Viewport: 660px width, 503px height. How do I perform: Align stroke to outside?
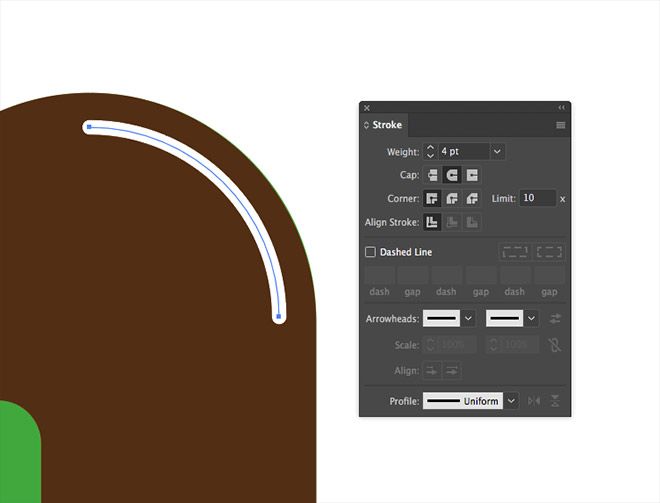coord(472,222)
